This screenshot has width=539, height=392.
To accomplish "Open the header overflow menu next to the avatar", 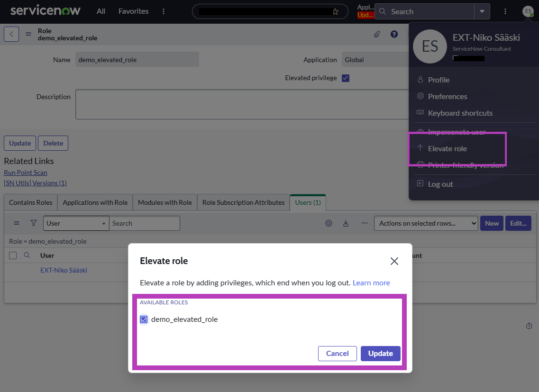I will [x=505, y=11].
